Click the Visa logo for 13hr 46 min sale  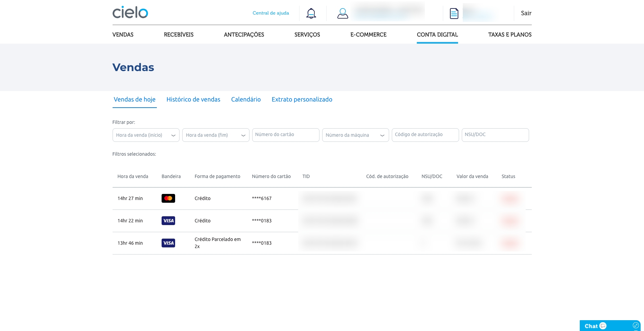coord(168,243)
